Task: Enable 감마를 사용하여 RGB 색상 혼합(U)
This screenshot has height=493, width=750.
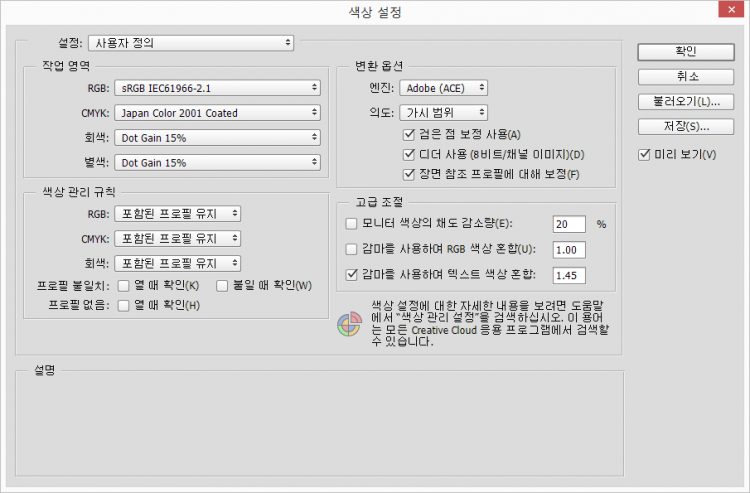Action: point(351,248)
